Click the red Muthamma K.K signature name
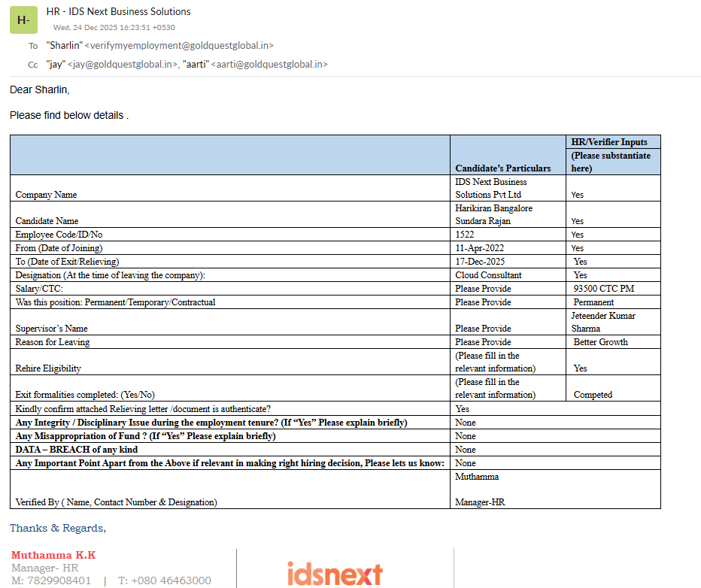This screenshot has height=588, width=701. (53, 555)
